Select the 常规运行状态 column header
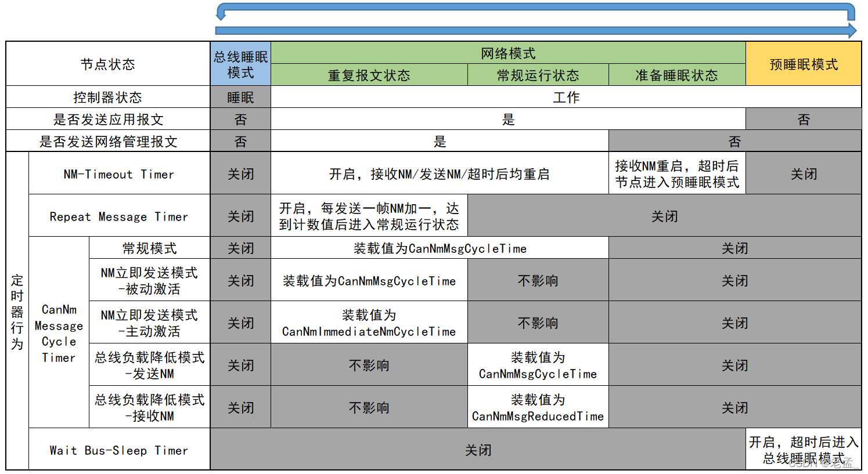Viewport: 868px width, 474px height. [x=538, y=75]
